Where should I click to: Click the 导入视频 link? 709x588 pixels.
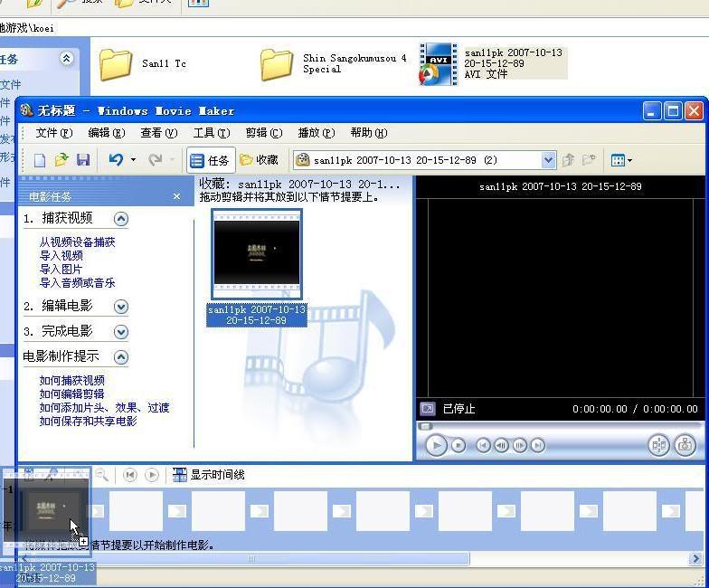coord(61,256)
